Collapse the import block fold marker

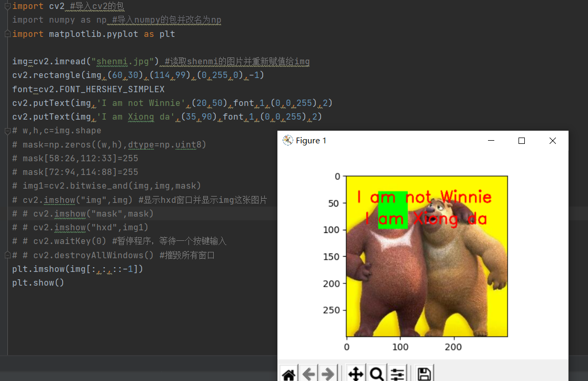click(x=7, y=6)
